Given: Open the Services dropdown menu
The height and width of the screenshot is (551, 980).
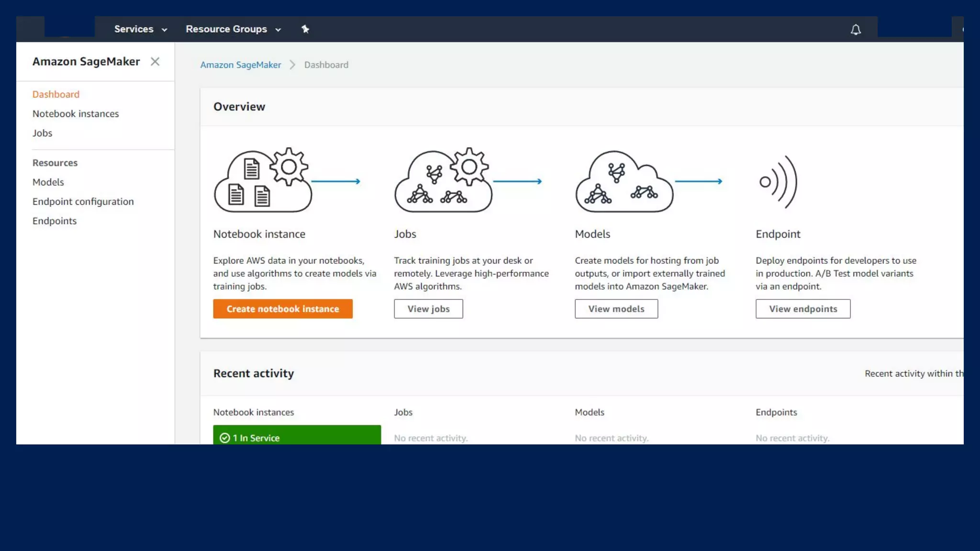Looking at the screenshot, I should click(141, 29).
